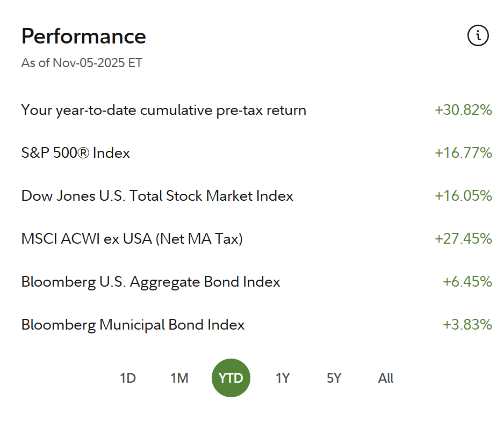The width and height of the screenshot is (504, 423).
Task: Open the performance info icon
Action: (478, 36)
